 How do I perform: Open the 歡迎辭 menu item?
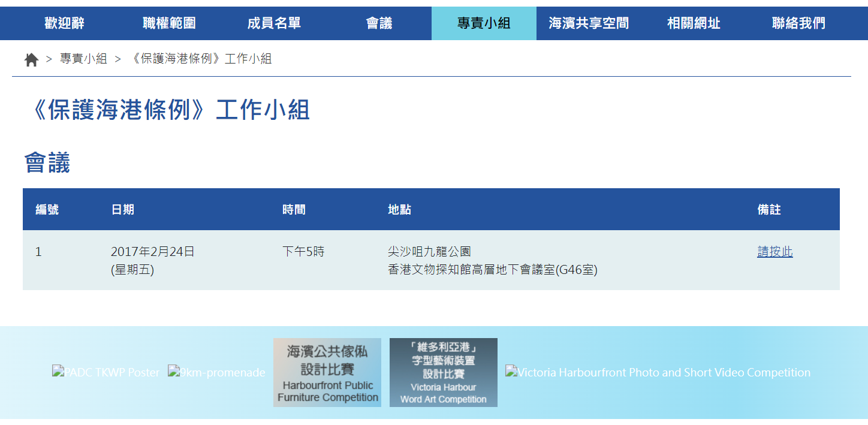[x=64, y=23]
